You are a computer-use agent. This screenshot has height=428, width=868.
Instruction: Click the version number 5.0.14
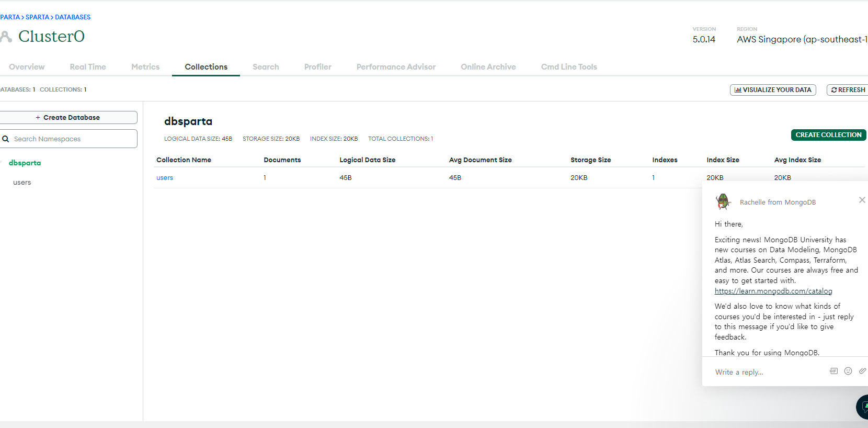(x=704, y=39)
